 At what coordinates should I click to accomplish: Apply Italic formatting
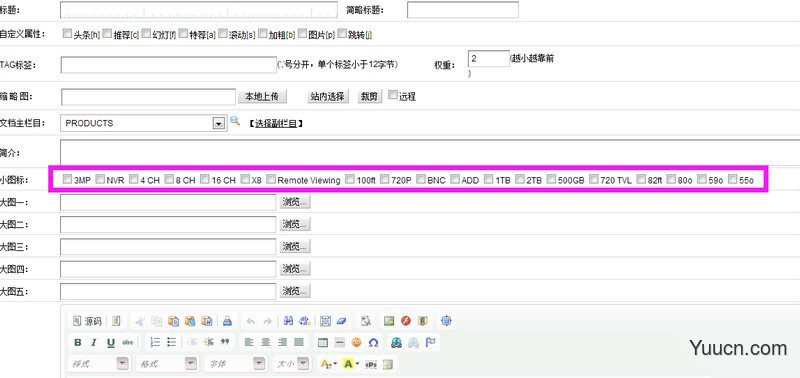coord(94,342)
